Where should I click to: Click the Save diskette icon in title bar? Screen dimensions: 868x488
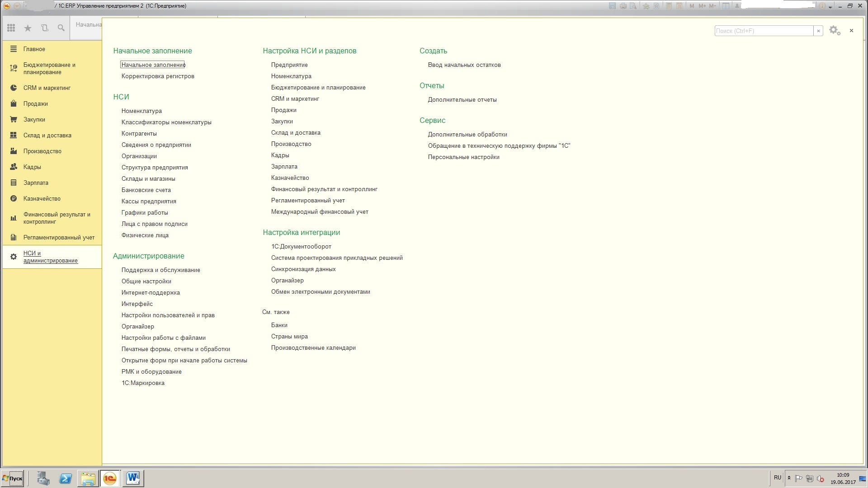[612, 6]
